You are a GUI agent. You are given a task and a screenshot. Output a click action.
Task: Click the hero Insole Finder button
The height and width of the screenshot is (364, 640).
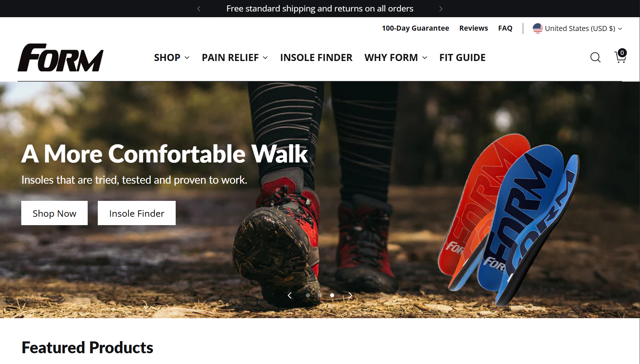[x=137, y=213]
